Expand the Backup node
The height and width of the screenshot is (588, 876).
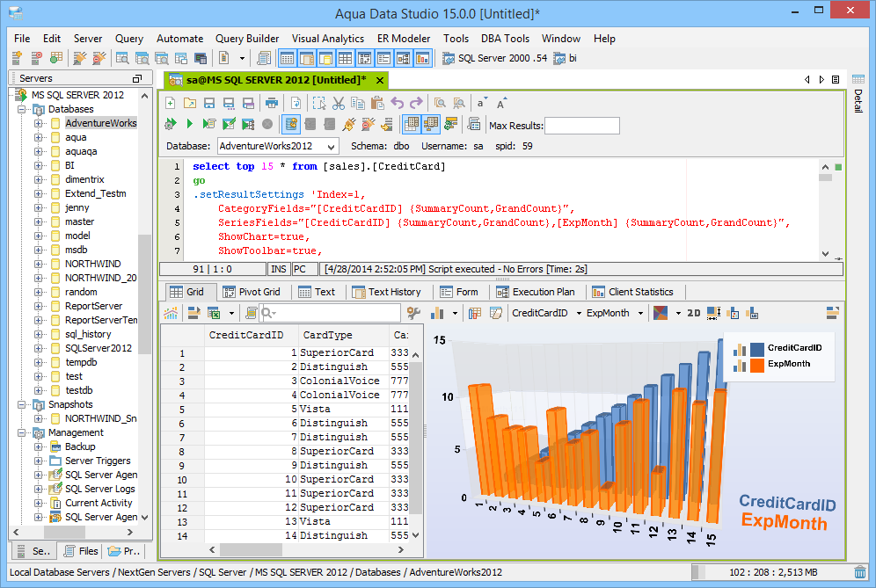38,446
